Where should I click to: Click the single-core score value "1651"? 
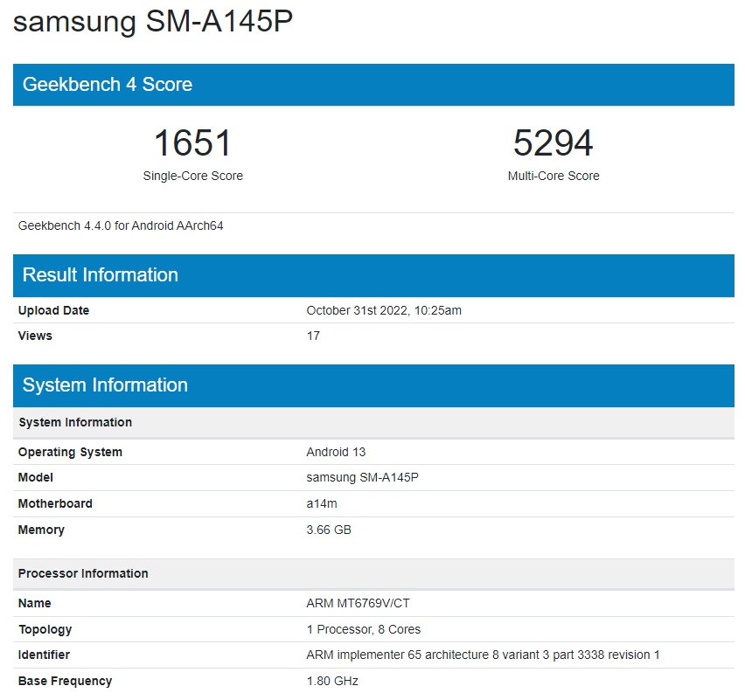tap(192, 142)
